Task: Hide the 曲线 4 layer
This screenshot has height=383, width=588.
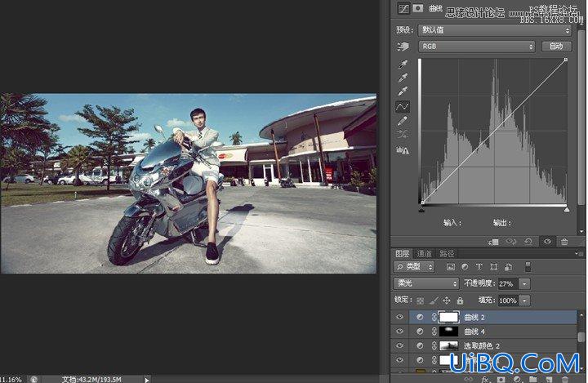Action: 399,332
